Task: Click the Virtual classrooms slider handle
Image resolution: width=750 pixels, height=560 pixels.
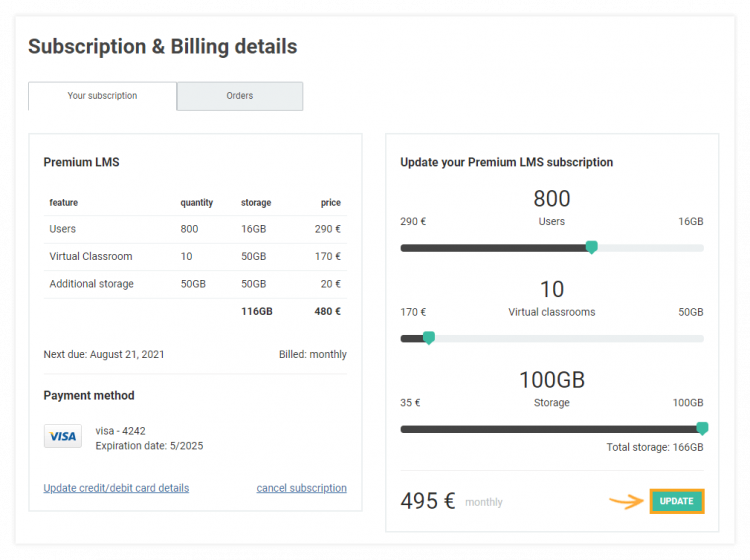Action: pyautogui.click(x=429, y=338)
